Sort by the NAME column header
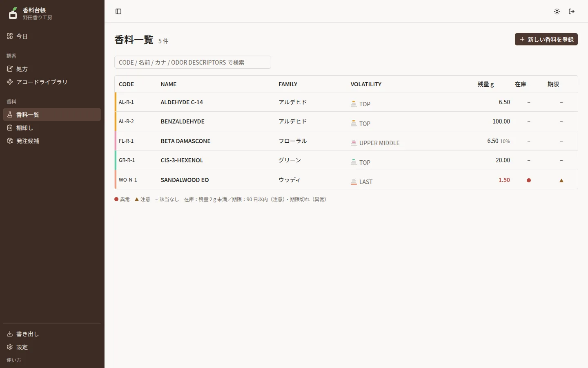588x368 pixels. click(x=169, y=84)
